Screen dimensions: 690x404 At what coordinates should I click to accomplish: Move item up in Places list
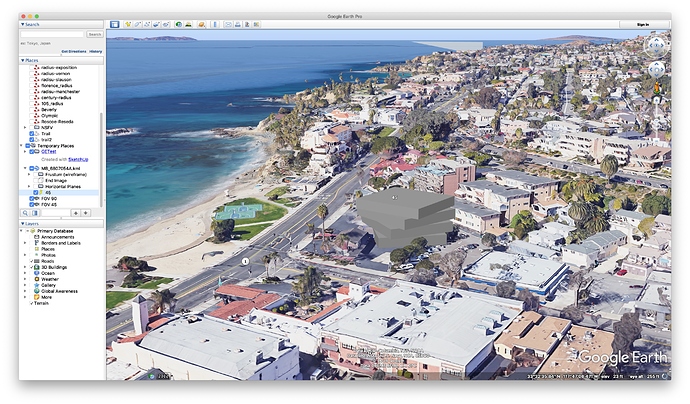click(76, 213)
